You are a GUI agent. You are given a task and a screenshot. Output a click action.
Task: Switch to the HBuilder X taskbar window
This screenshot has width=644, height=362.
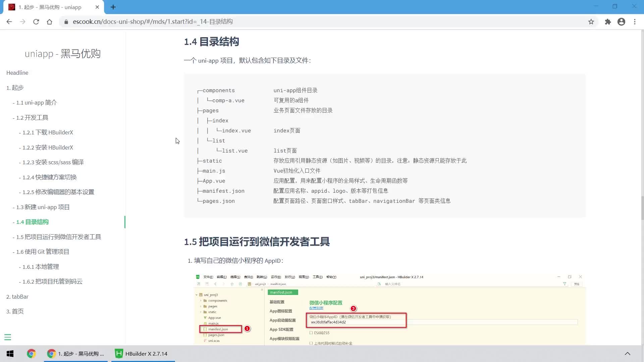click(x=143, y=354)
